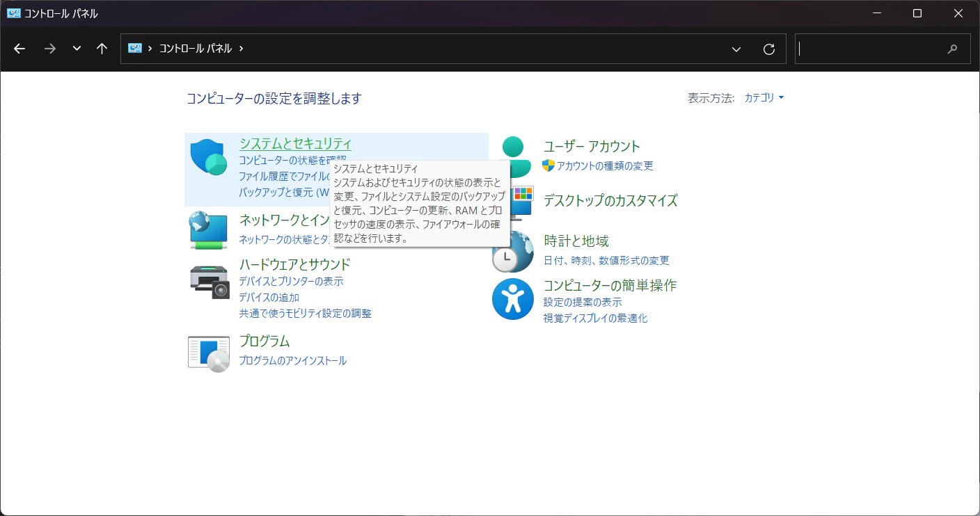Go forward with the right arrow

click(x=49, y=49)
